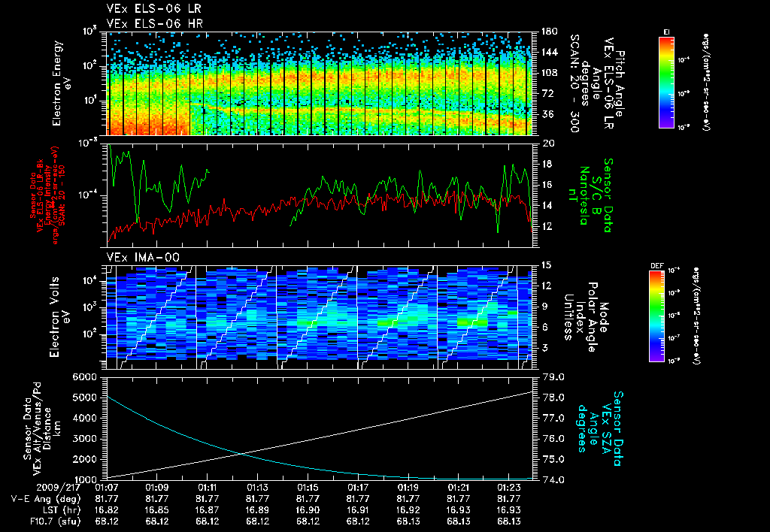Click the LST value '16.87'
This screenshot has width=770, height=532.
coord(208,510)
